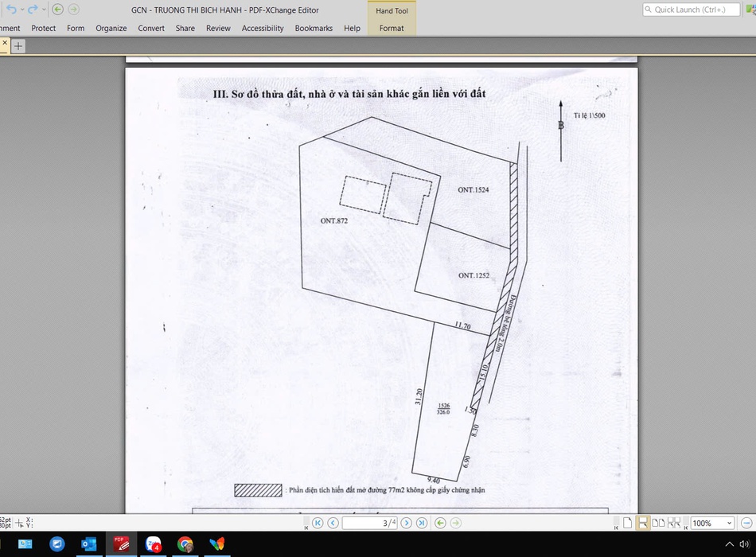The width and height of the screenshot is (756, 557).
Task: Advance to the next page
Action: coord(406,523)
